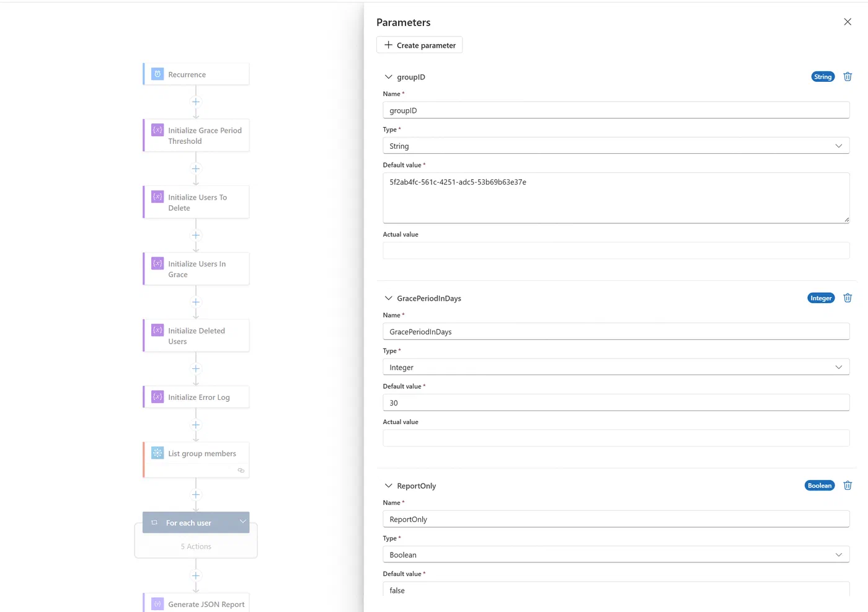Screen dimensions: 868x612
Task: Delete the groupID parameter with trash icon
Action: tap(848, 77)
